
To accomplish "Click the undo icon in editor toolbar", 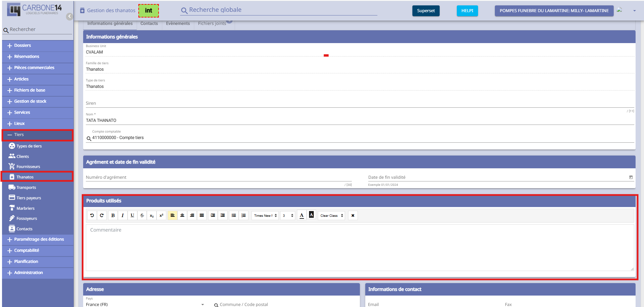I will (x=92, y=215).
